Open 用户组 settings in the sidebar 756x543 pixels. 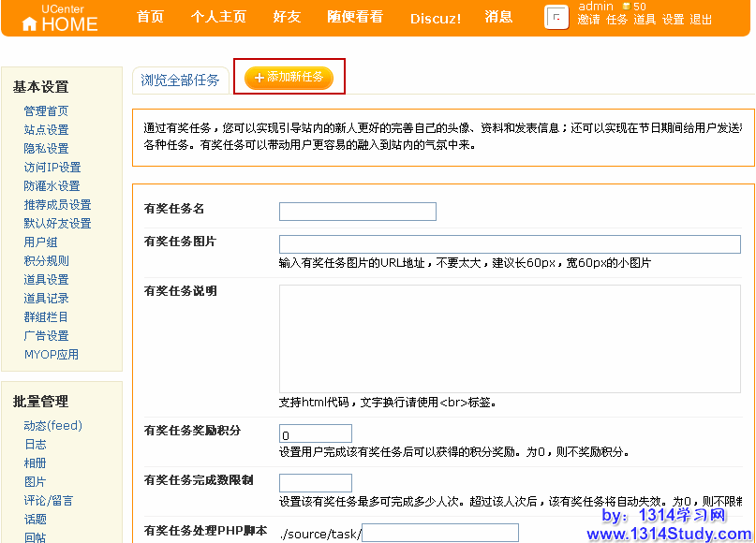(x=40, y=242)
